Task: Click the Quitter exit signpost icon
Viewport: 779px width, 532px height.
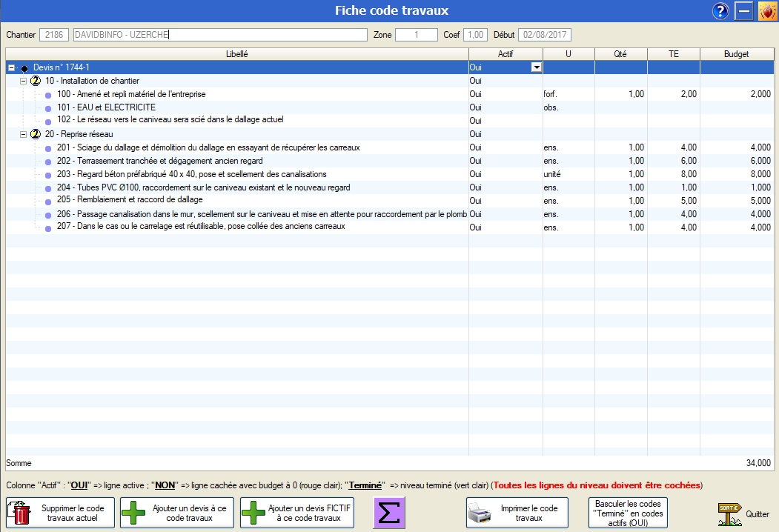Action: click(x=730, y=513)
